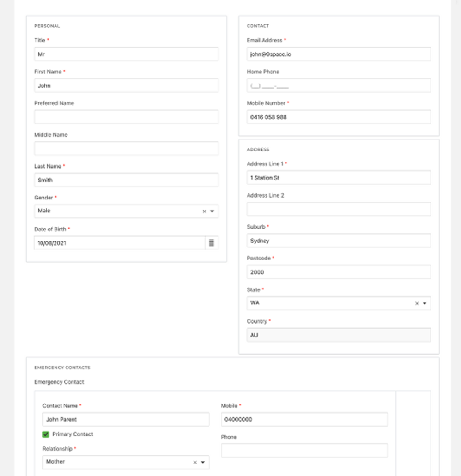Image resolution: width=461 pixels, height=476 pixels.
Task: Focus the Home Phone field
Action: (338, 85)
